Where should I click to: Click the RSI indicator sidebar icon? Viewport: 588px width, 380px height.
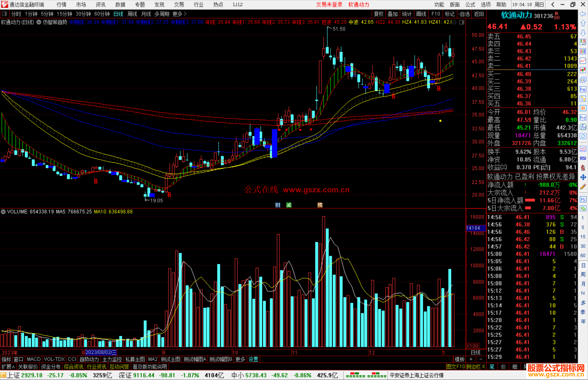583,158
